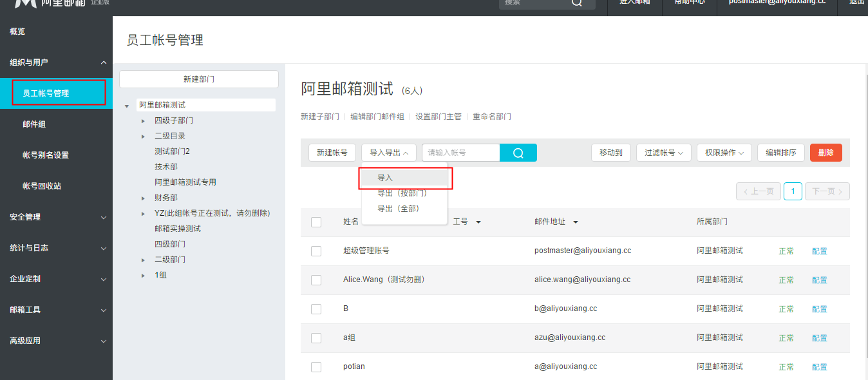Expand the 1组 tree node arrow
868x380 pixels.
143,275
